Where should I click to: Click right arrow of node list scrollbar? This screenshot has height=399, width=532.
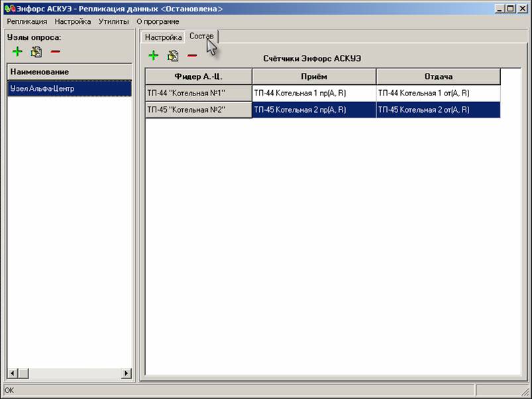coord(127,373)
